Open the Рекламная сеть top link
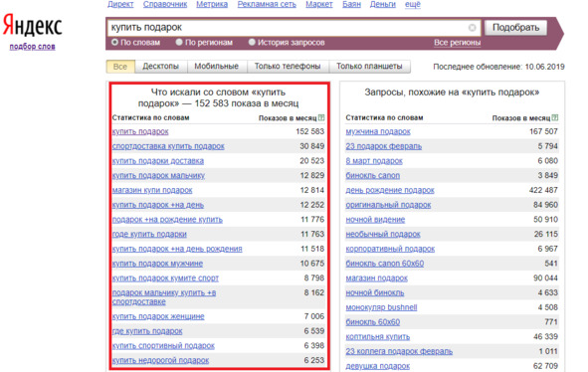This screenshot has width=588, height=372. [x=267, y=4]
